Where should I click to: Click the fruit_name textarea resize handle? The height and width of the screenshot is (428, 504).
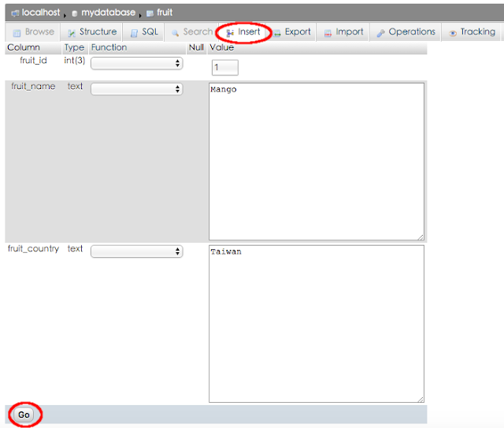pyautogui.click(x=421, y=236)
